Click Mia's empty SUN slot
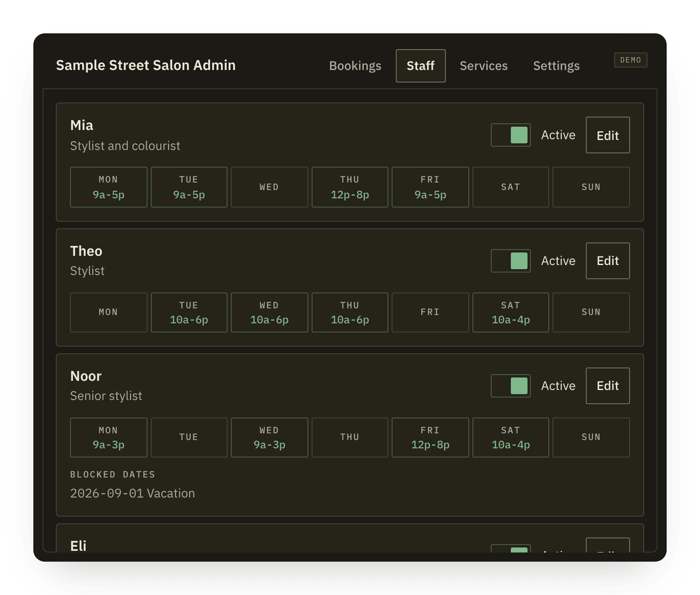This screenshot has width=700, height=595. pyautogui.click(x=591, y=187)
